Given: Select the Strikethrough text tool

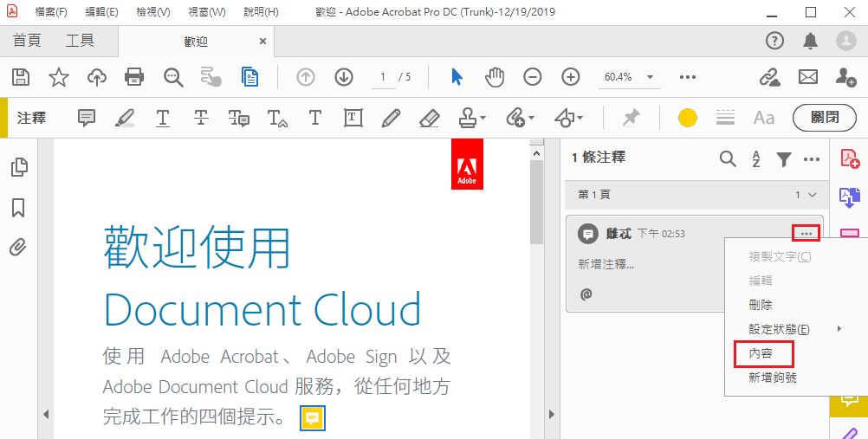Looking at the screenshot, I should point(201,118).
